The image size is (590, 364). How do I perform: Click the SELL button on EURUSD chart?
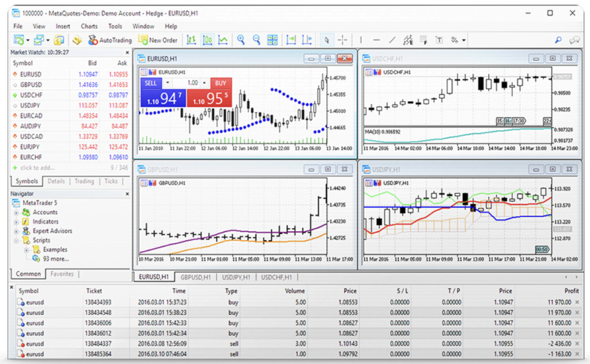pos(151,83)
